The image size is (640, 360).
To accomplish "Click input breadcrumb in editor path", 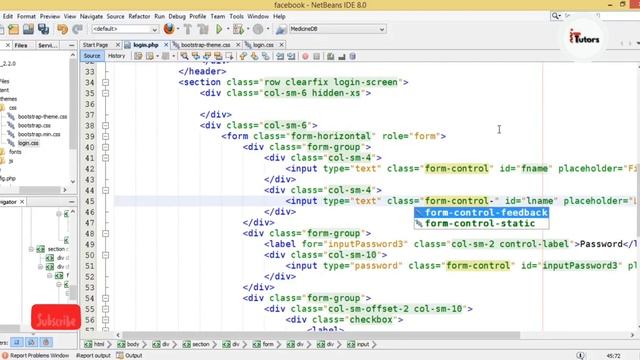I will (358, 344).
